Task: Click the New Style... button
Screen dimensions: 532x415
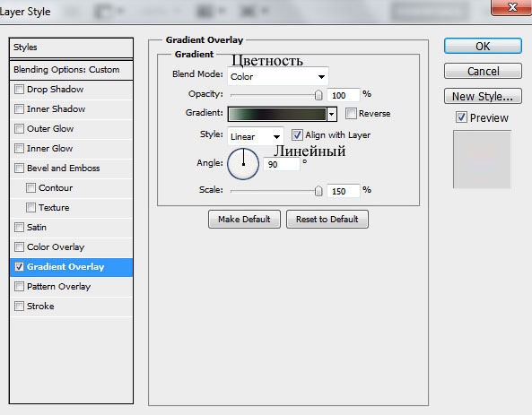Action: coord(483,96)
